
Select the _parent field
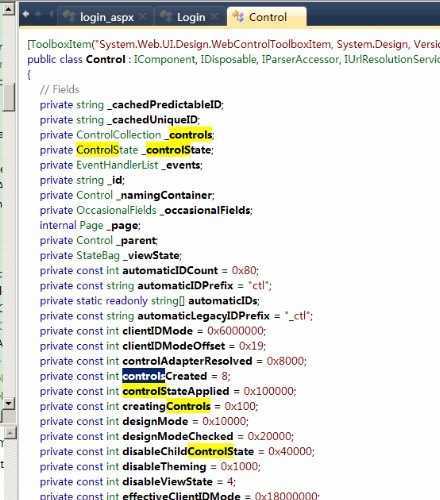(x=136, y=240)
